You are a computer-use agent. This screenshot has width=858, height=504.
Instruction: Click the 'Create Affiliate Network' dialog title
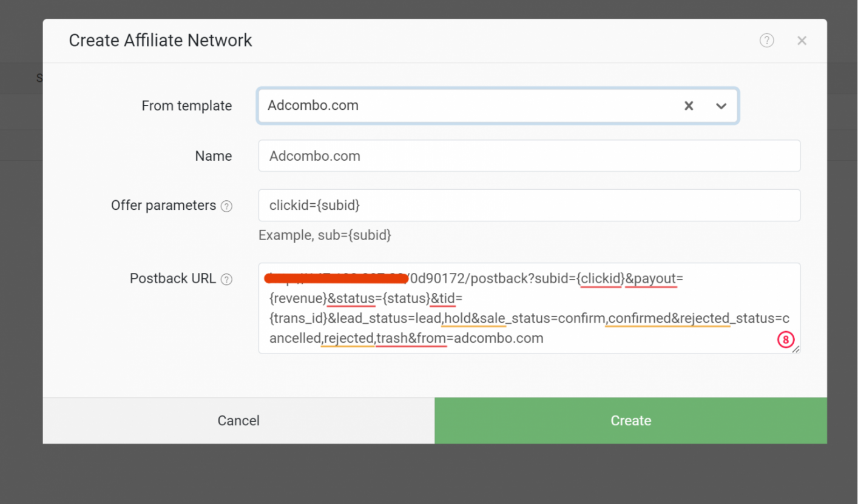tap(161, 41)
